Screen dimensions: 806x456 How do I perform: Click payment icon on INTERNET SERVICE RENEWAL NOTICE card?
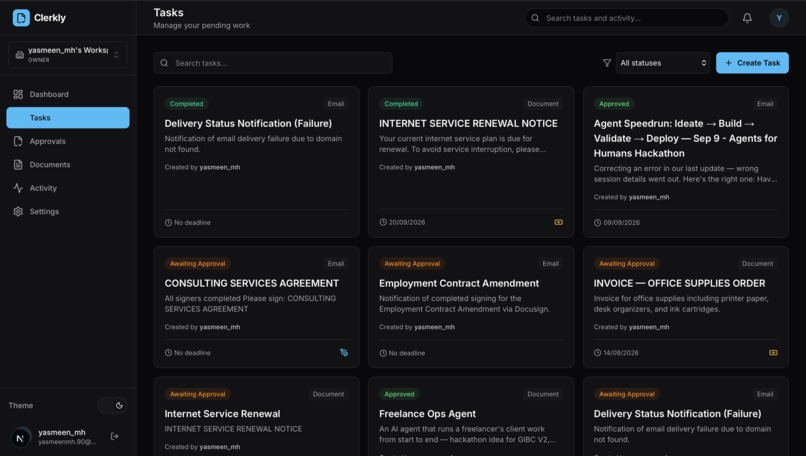click(x=558, y=222)
